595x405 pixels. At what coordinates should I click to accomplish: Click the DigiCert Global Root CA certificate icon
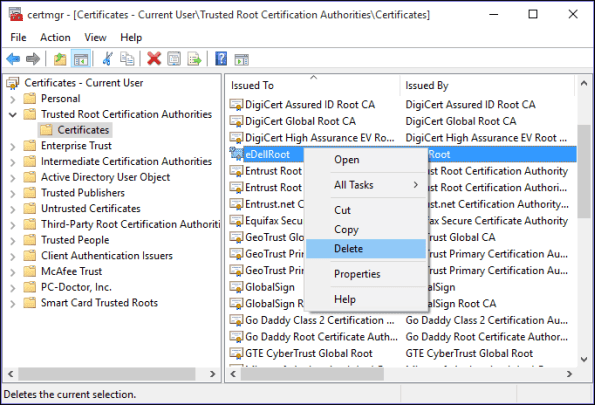236,121
